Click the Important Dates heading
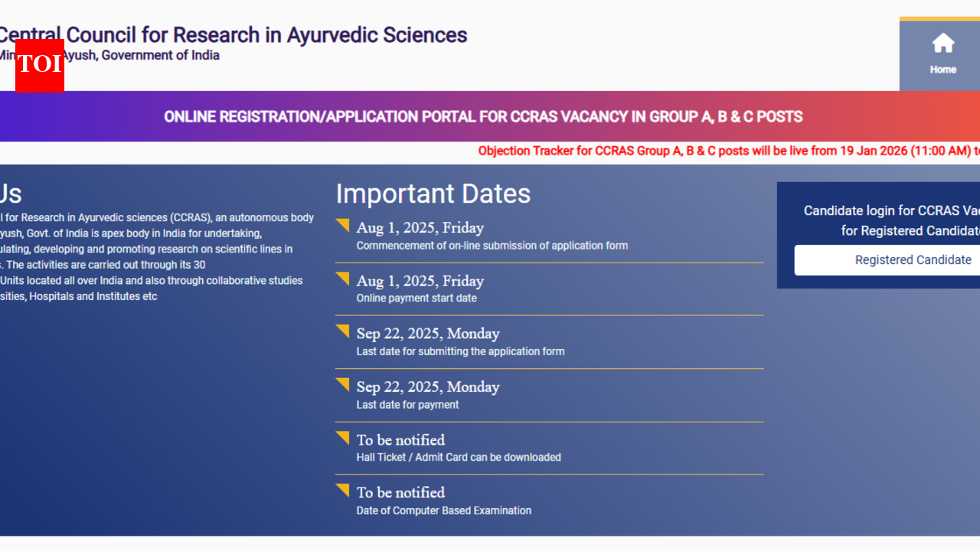980x551 pixels. coord(433,194)
